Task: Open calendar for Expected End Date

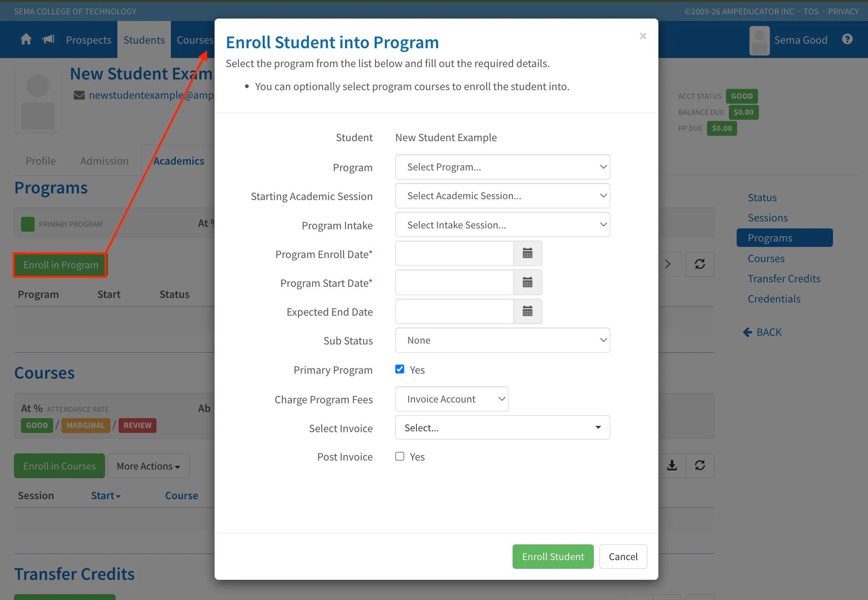Action: [x=527, y=311]
